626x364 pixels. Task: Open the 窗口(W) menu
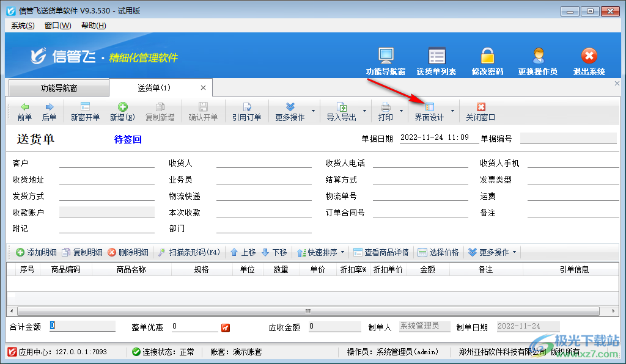(x=58, y=26)
